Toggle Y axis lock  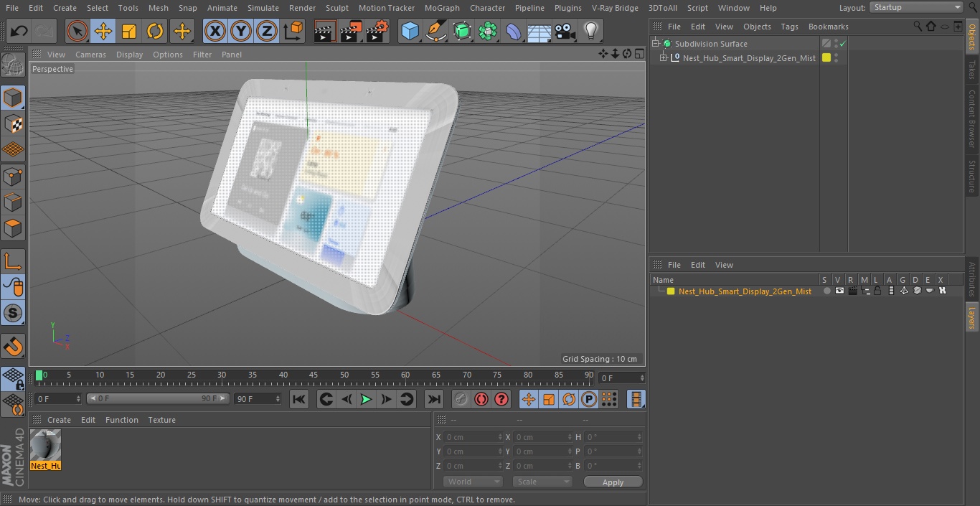(x=241, y=31)
